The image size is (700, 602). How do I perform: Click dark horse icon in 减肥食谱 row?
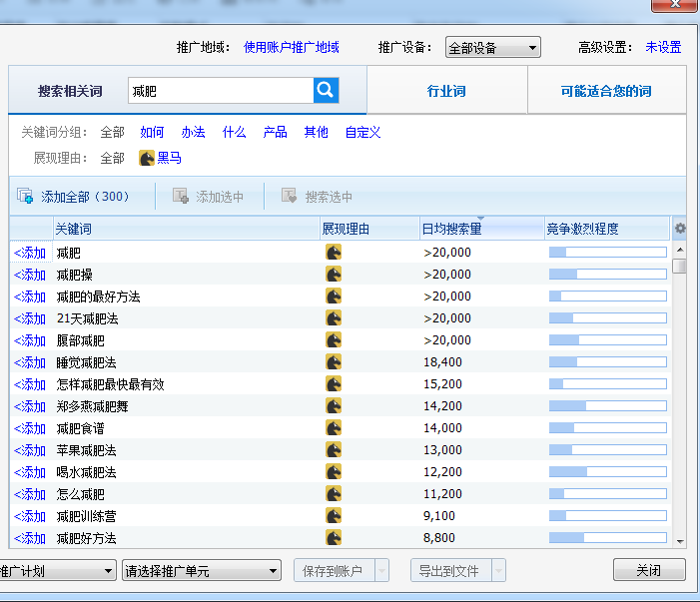pyautogui.click(x=334, y=428)
